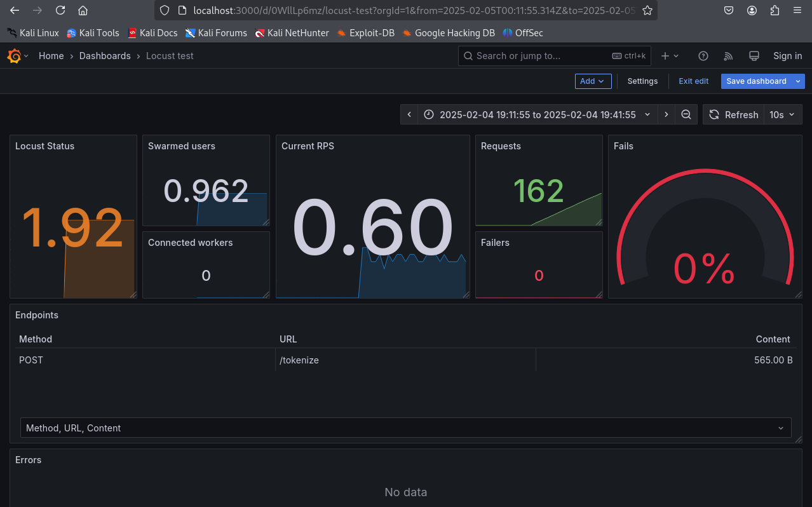Viewport: 812px width, 507px height.
Task: Click the Refresh dashboard button
Action: [x=733, y=114]
